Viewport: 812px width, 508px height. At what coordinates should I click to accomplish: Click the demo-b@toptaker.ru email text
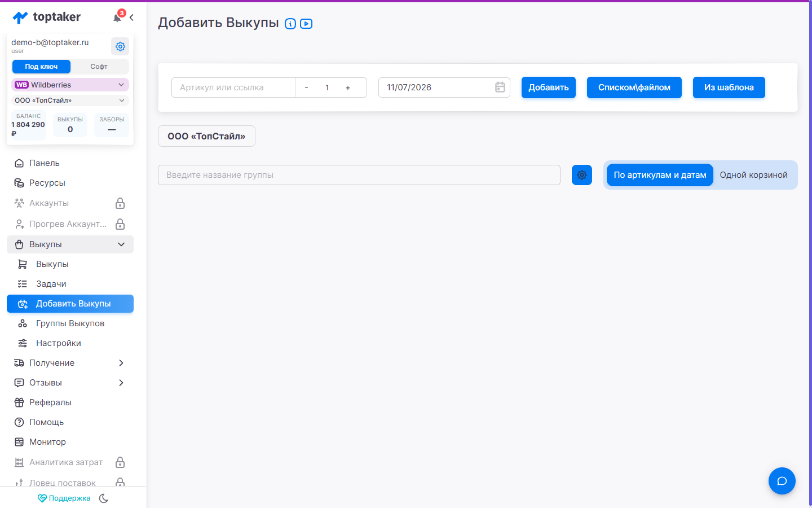tap(50, 42)
